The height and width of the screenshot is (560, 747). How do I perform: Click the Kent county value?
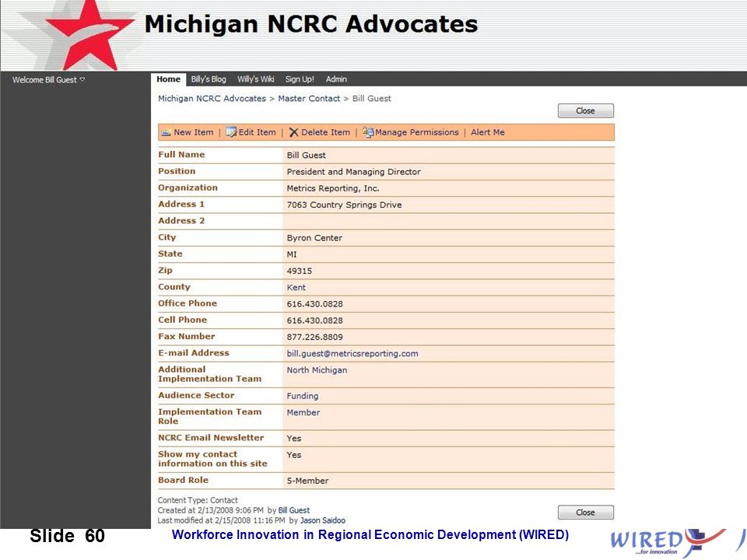tap(296, 288)
